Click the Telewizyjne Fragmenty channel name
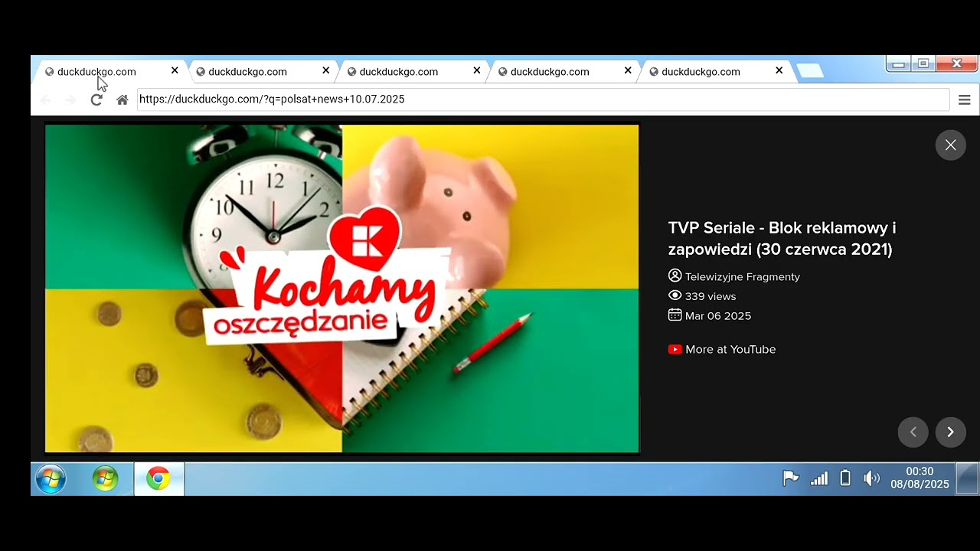 pyautogui.click(x=742, y=277)
